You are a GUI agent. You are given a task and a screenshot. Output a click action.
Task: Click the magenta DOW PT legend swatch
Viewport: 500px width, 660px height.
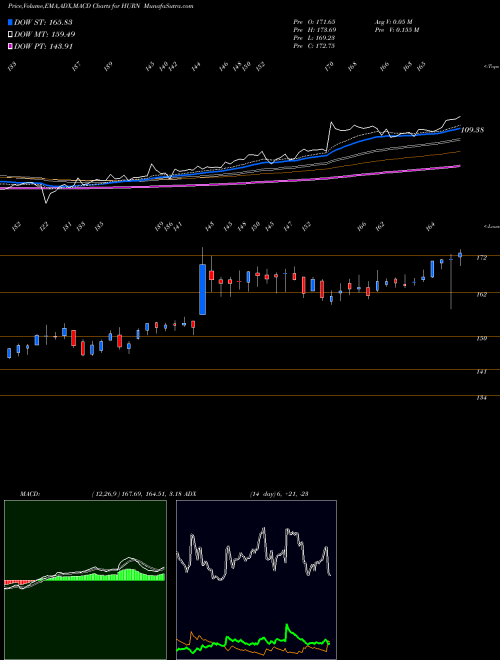[10, 47]
